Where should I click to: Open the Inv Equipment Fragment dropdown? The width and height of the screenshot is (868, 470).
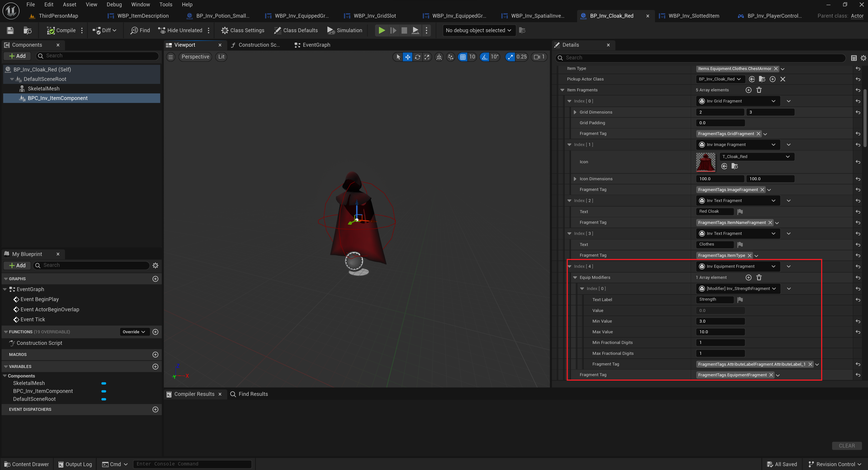tap(737, 266)
